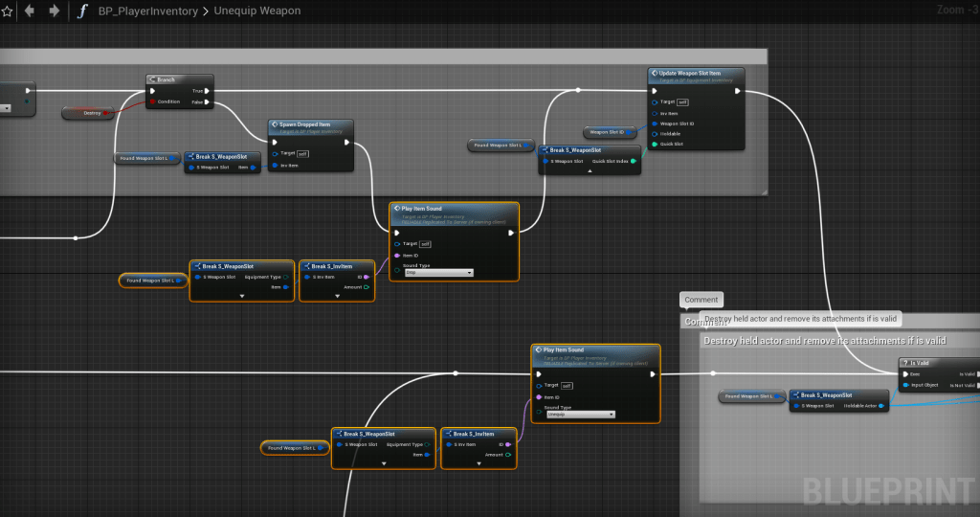Screen dimensions: 980x517
Task: Click green Quick Slot pin on Update Weapon Slot Item
Action: click(x=655, y=145)
